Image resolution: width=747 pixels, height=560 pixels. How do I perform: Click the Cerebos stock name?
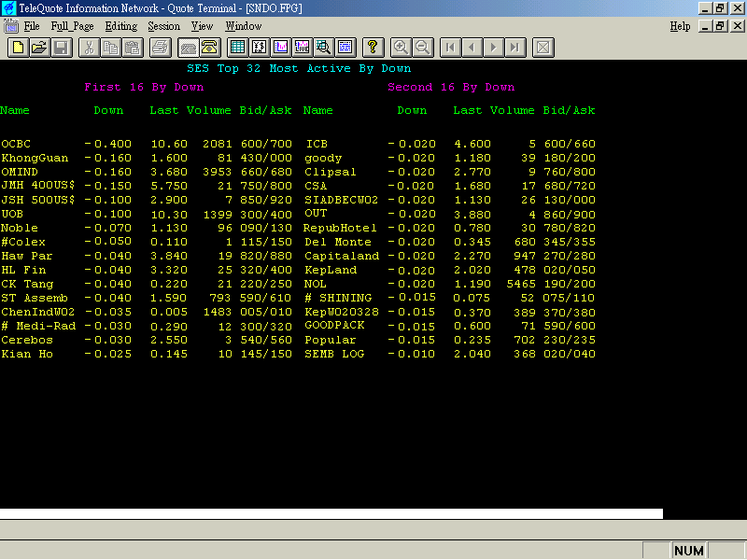tap(27, 340)
